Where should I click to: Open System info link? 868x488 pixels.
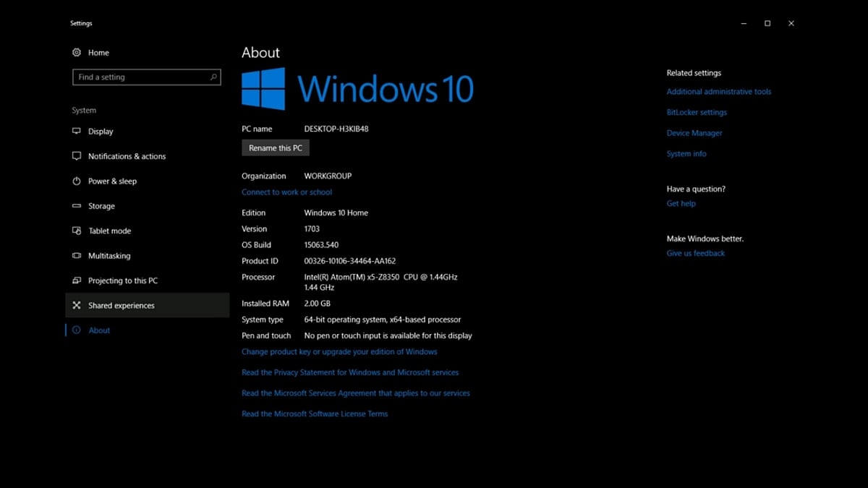click(686, 153)
